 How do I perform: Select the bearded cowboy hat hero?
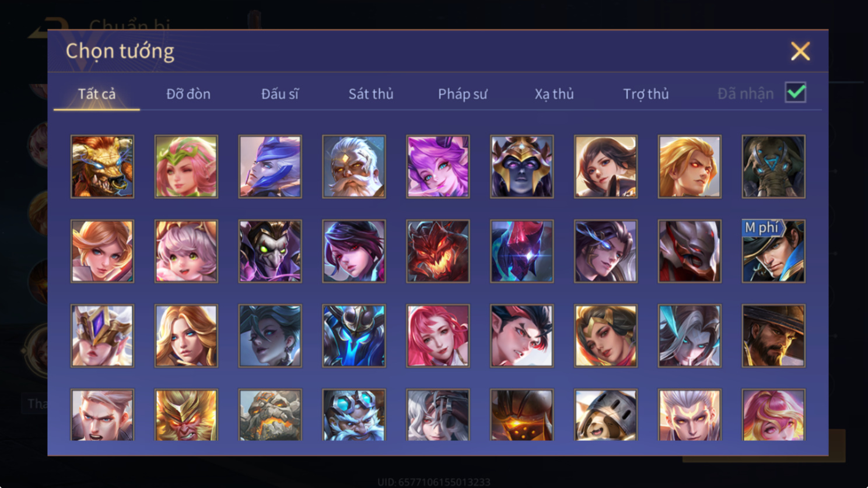pyautogui.click(x=773, y=336)
